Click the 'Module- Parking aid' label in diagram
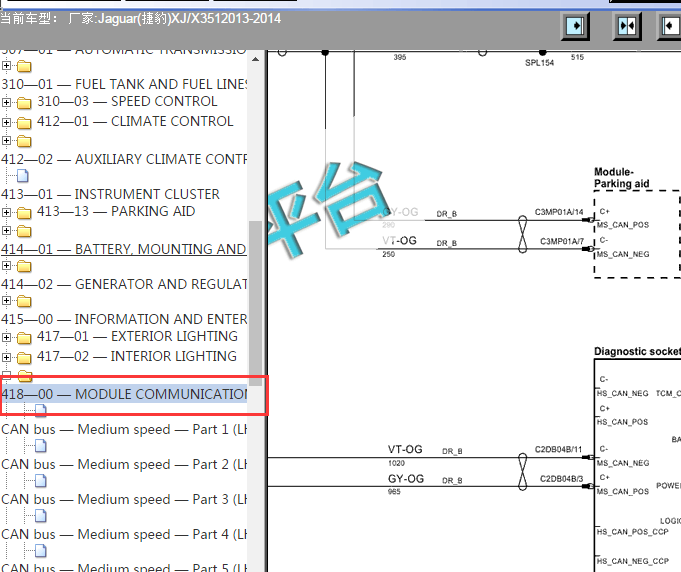Image resolution: width=681 pixels, height=572 pixels. 621,178
